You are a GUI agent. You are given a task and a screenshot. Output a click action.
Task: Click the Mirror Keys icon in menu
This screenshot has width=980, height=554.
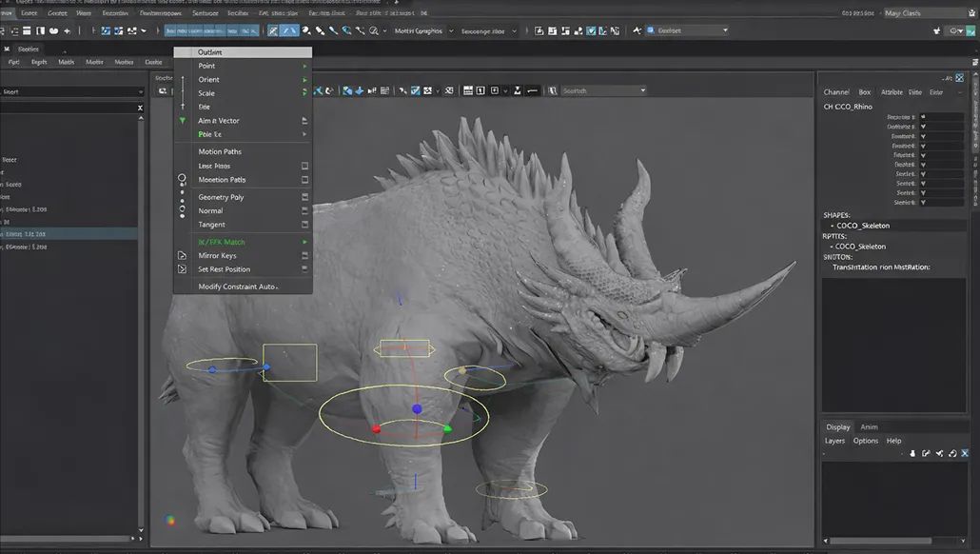pyautogui.click(x=182, y=255)
